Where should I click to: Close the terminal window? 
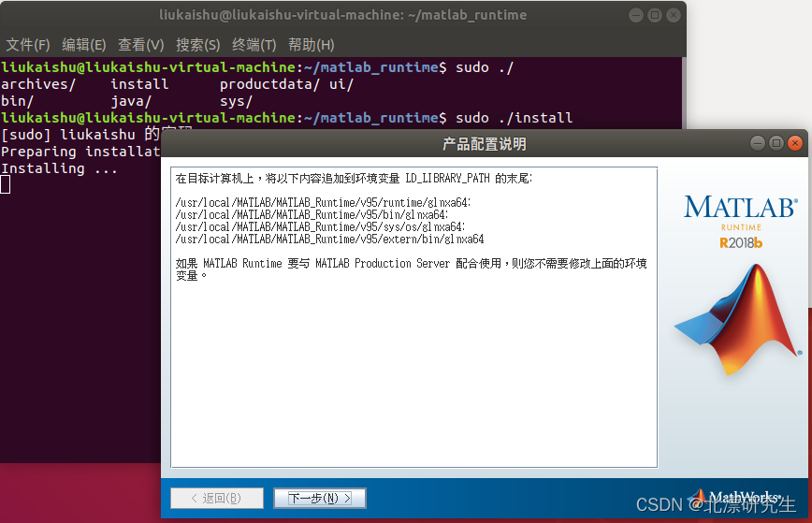pyautogui.click(x=674, y=15)
